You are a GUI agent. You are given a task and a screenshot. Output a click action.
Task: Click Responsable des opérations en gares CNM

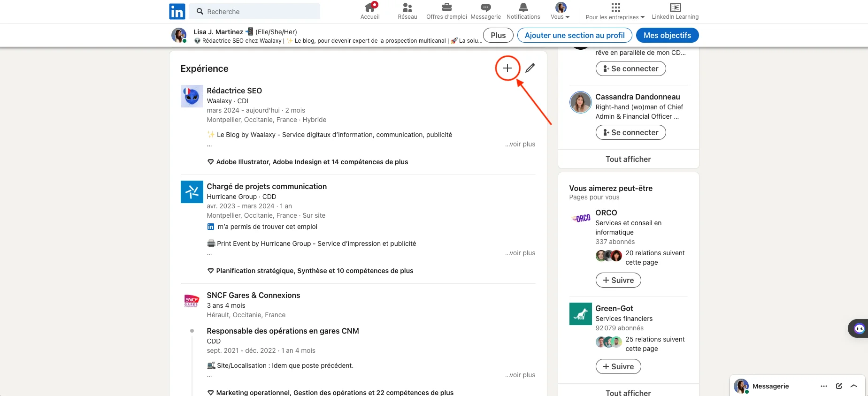(283, 331)
